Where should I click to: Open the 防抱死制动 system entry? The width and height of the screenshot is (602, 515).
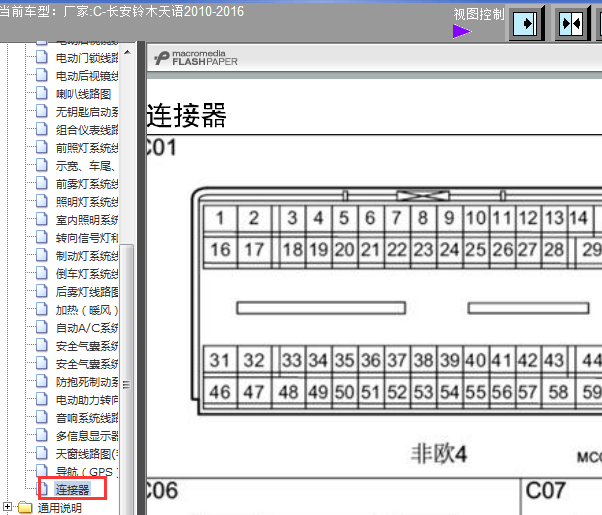tap(86, 381)
